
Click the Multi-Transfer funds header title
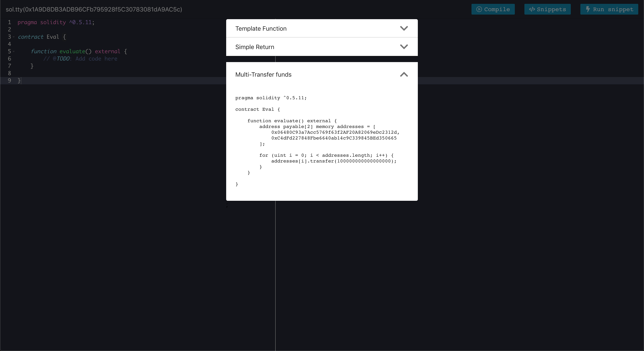pos(263,75)
